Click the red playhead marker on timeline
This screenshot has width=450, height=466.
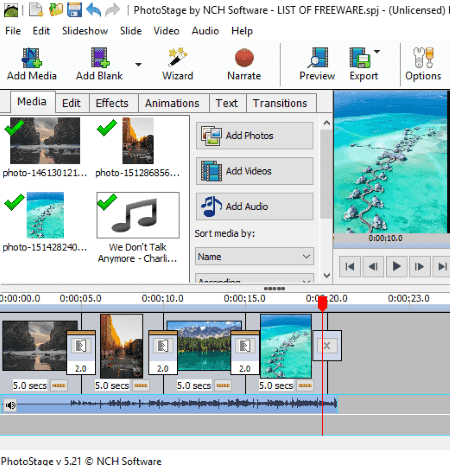click(322, 304)
